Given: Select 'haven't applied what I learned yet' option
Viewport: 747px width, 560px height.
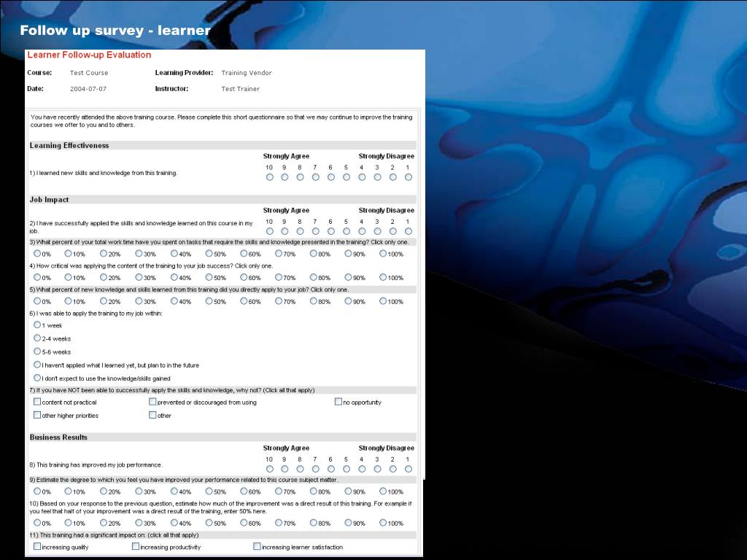Looking at the screenshot, I should pyautogui.click(x=37, y=365).
